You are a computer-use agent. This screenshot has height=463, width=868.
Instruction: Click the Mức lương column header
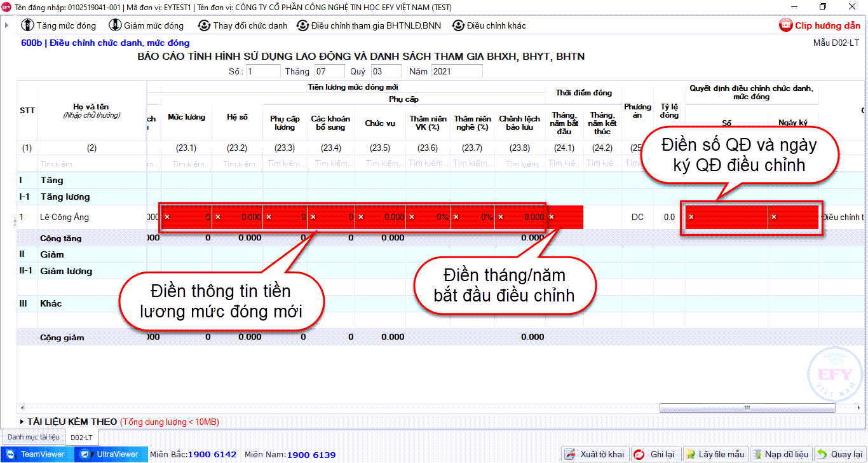[187, 117]
